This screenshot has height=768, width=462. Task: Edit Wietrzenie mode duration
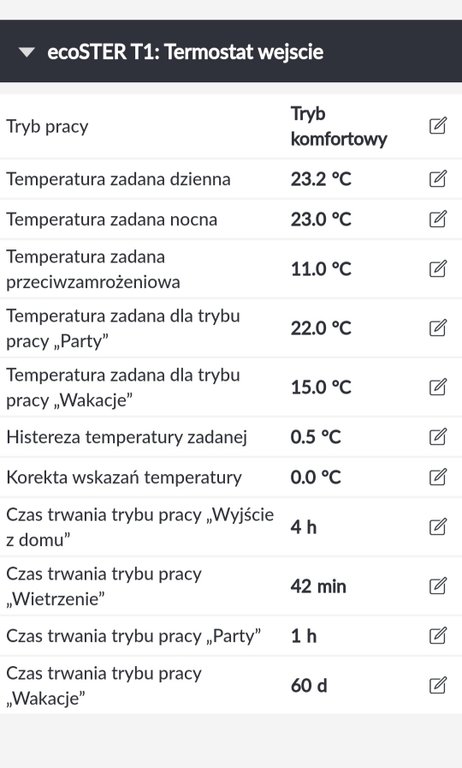[438, 586]
